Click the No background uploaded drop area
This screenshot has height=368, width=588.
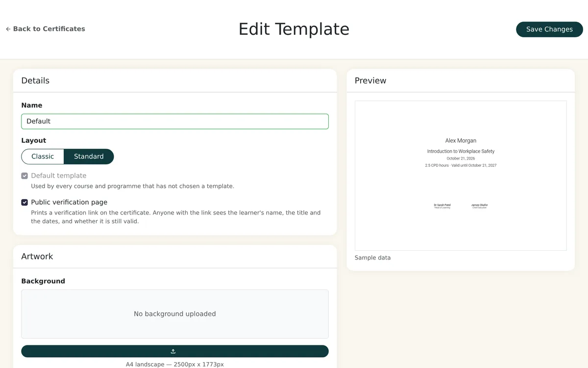pyautogui.click(x=175, y=314)
